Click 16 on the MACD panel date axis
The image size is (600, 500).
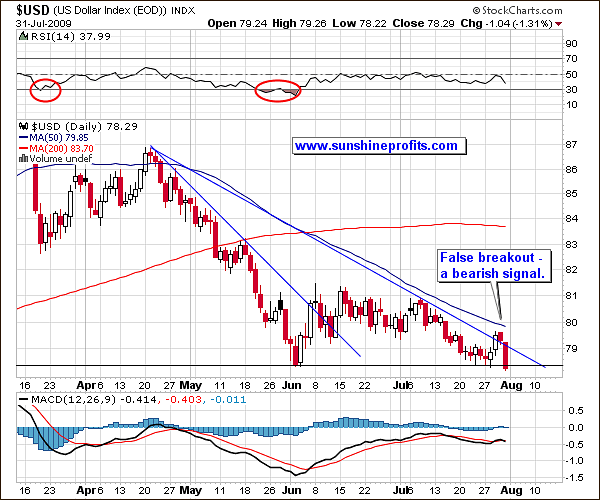pos(25,490)
